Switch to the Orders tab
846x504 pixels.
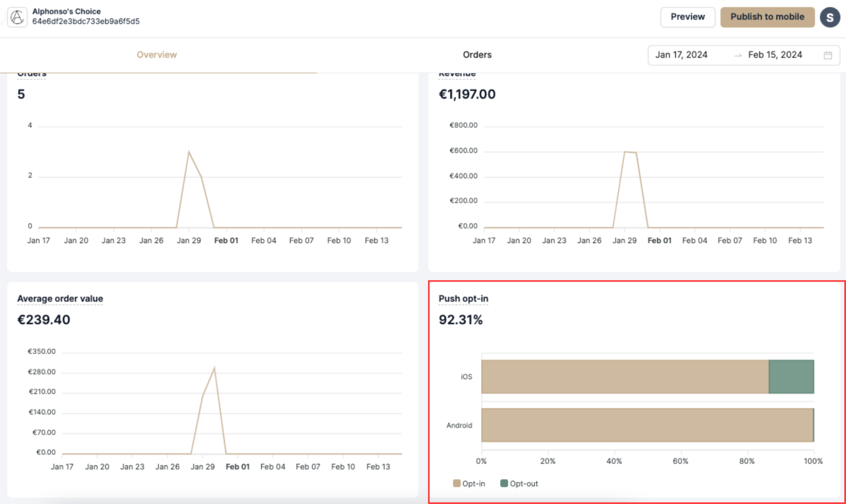[x=477, y=55]
